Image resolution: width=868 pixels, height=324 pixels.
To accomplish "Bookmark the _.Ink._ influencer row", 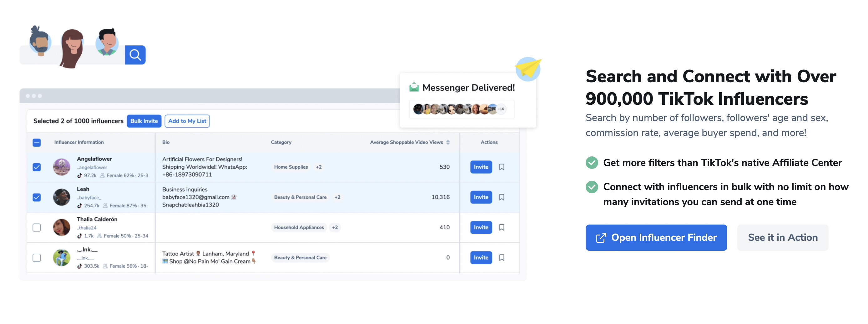I will 502,258.
